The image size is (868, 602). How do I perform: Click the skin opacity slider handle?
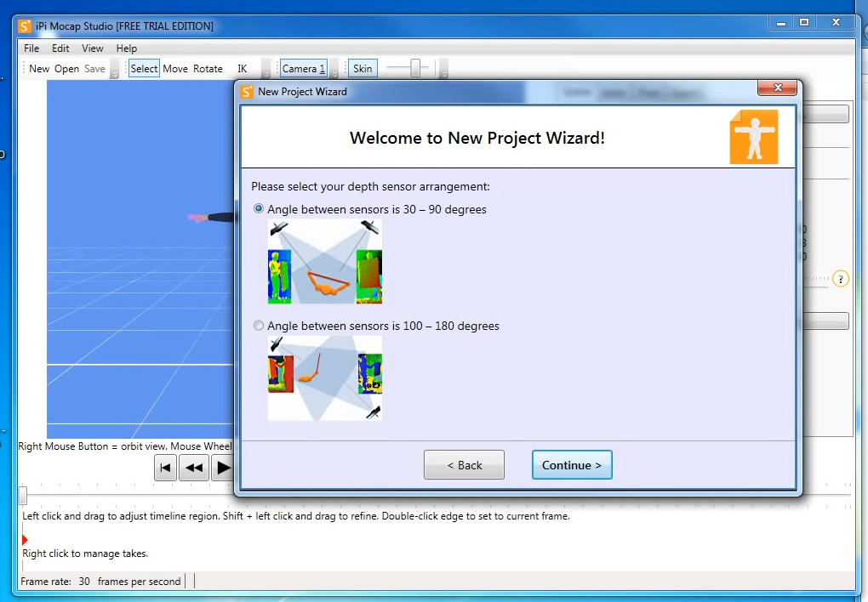[415, 69]
